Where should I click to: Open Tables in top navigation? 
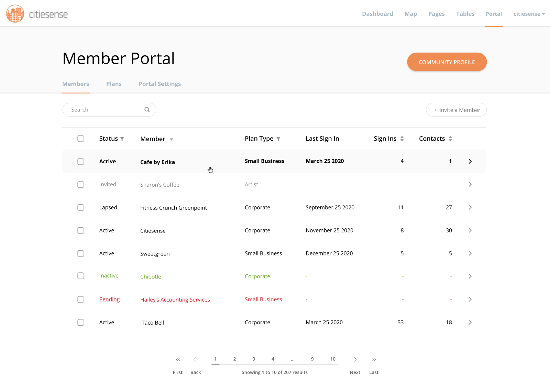[465, 14]
